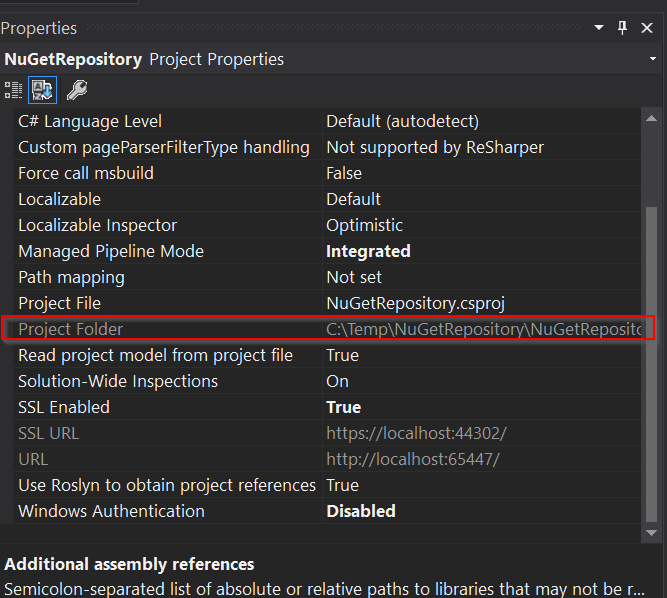667x598 pixels.
Task: Click the SSL Enabled True value
Action: [343, 407]
